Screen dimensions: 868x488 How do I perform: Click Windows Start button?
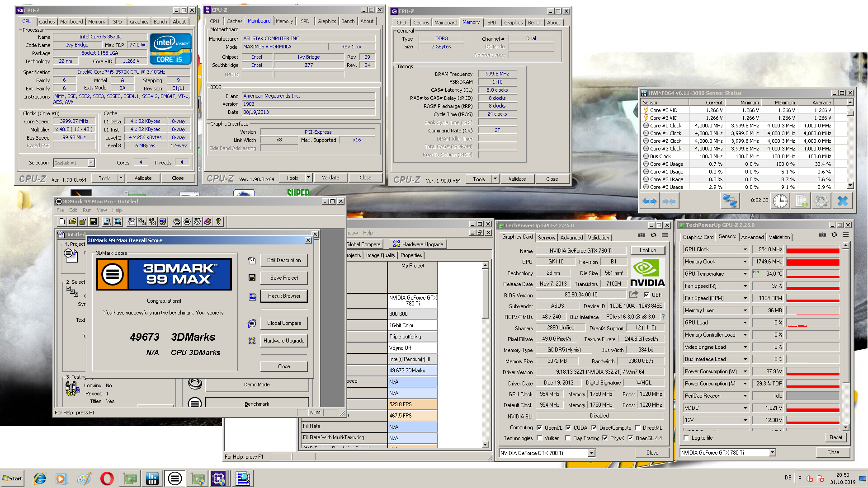(12, 479)
